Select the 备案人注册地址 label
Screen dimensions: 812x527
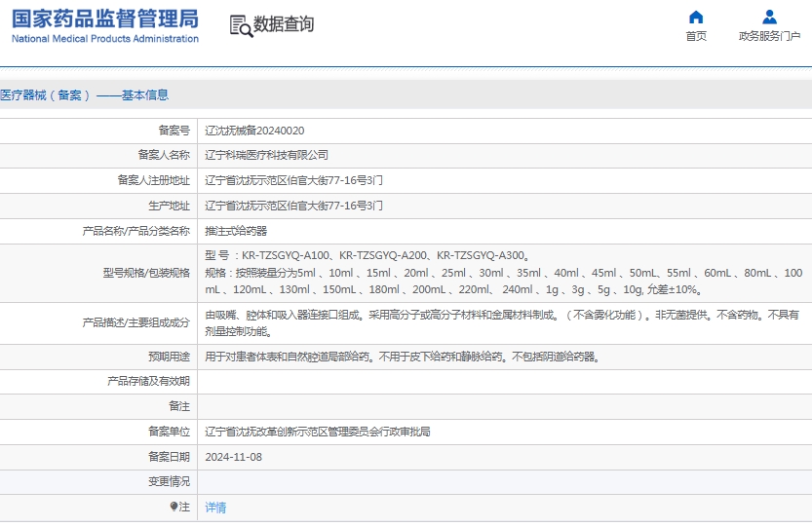[153, 180]
